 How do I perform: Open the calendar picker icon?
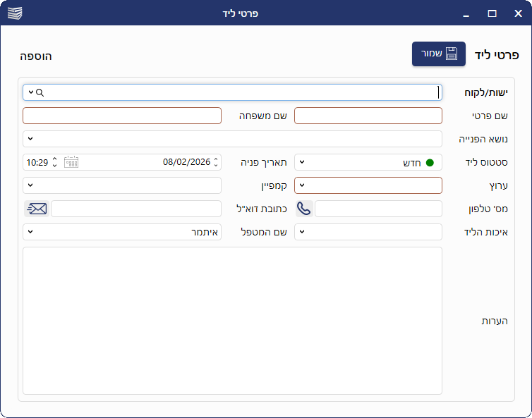71,162
